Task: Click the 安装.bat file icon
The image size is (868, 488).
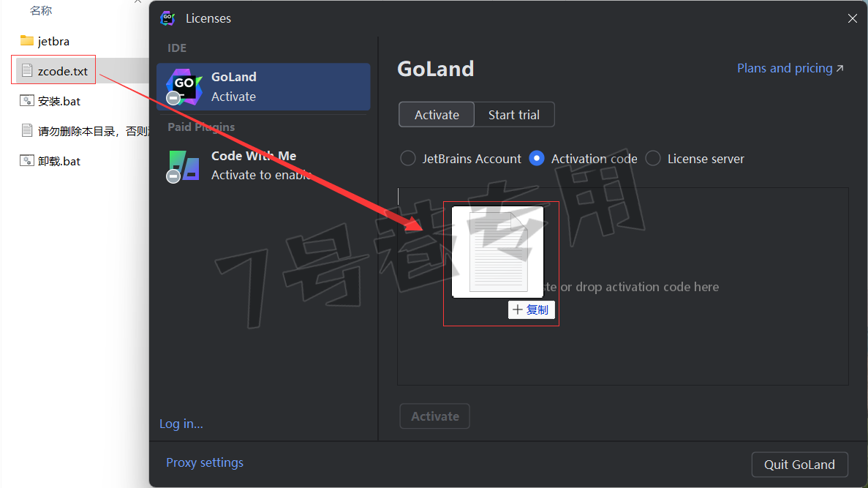Action: pos(26,101)
